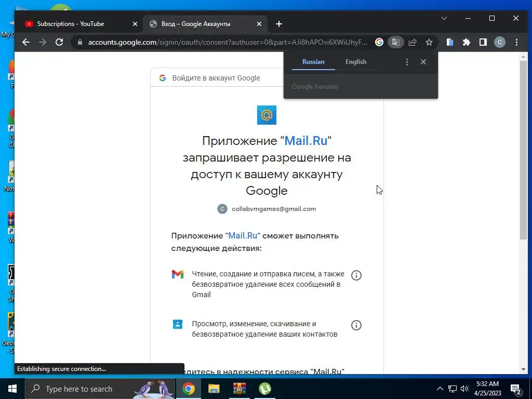Open translate options three-dot menu

pos(407,62)
